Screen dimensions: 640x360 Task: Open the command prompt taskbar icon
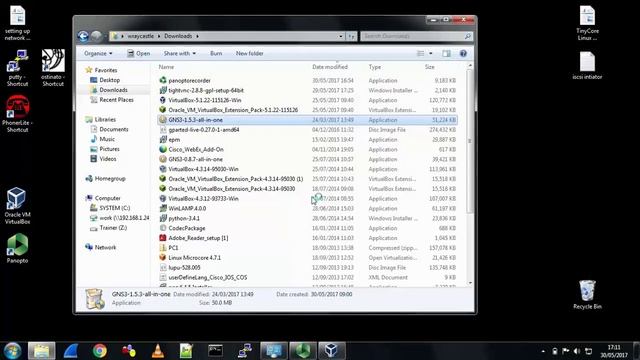coord(216,351)
